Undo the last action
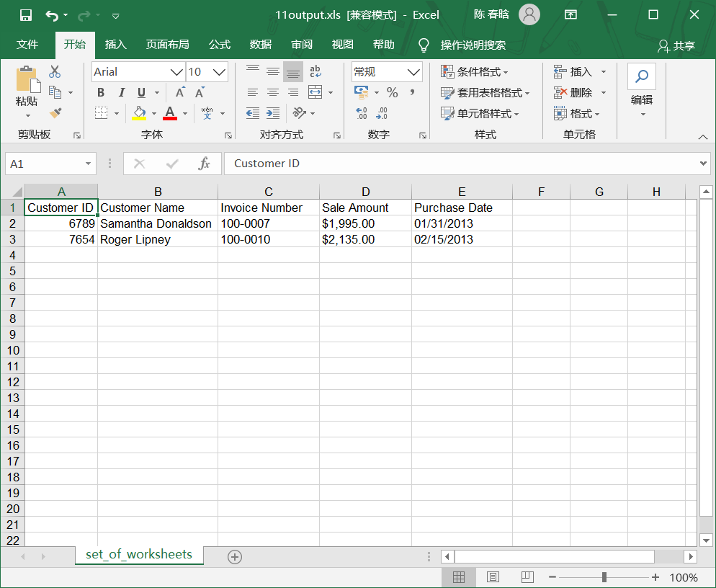The height and width of the screenshot is (588, 716). tap(52, 16)
